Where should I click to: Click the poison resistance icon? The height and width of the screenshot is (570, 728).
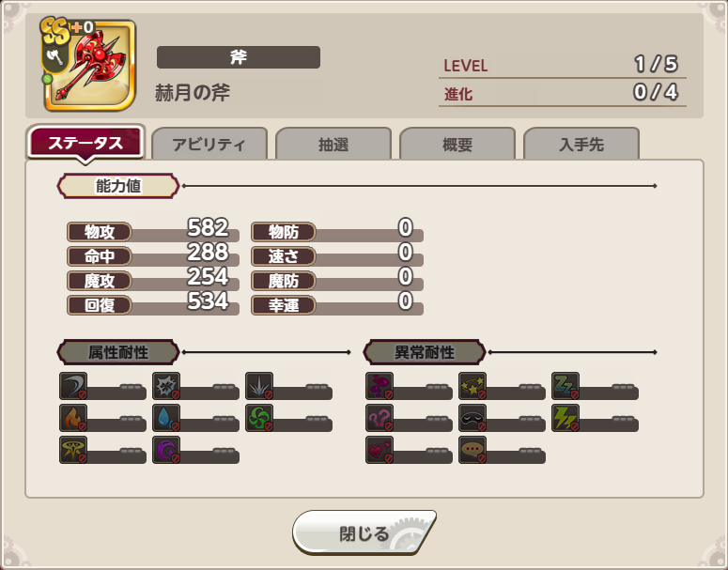pos(379,386)
